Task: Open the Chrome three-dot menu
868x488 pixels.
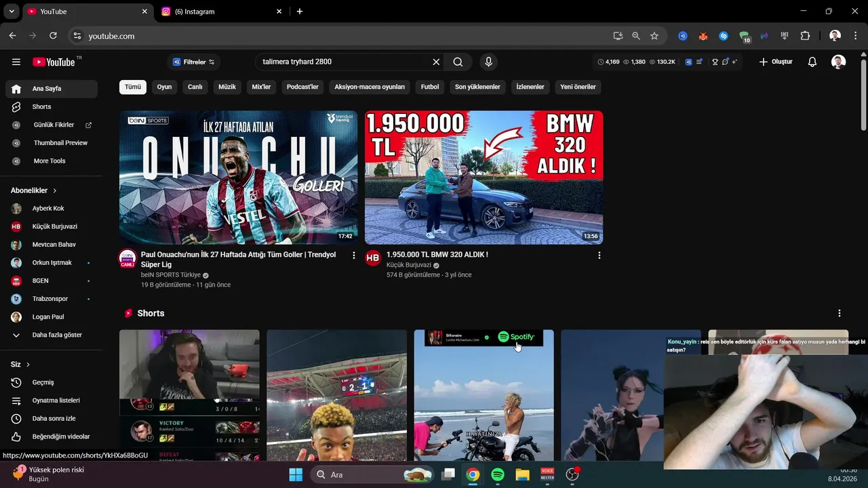Action: coord(856,36)
